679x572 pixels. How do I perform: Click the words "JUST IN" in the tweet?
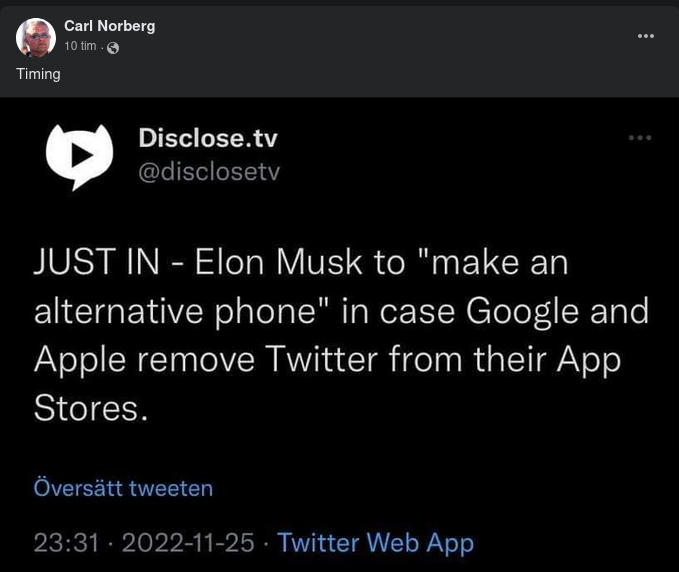pyautogui.click(x=95, y=262)
